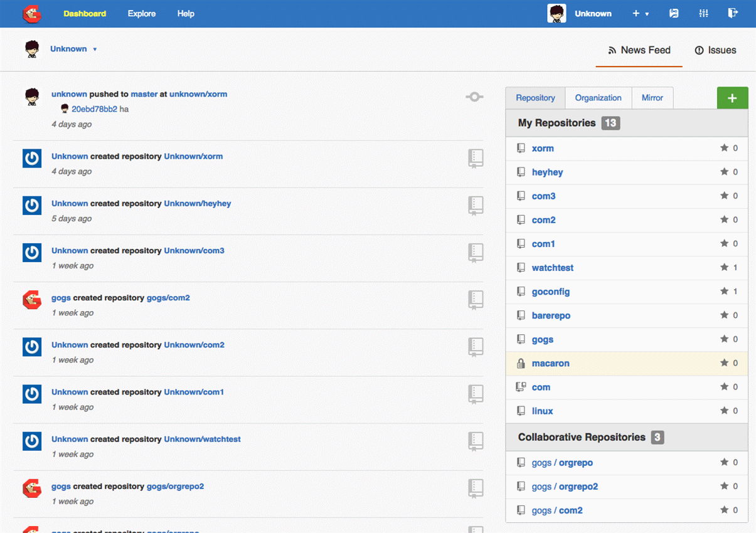Open account settings via the sliders icon
This screenshot has height=533, width=756.
point(703,13)
